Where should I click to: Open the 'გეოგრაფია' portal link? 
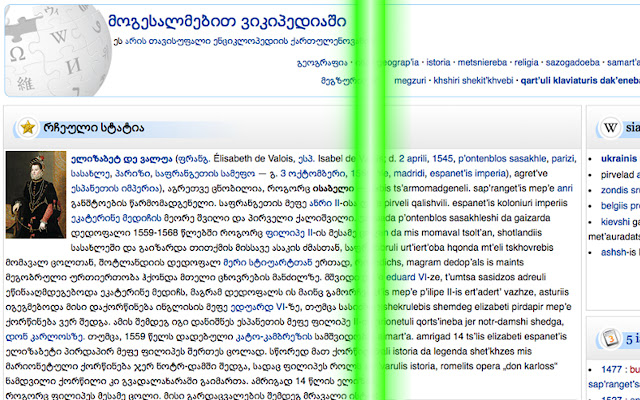pyautogui.click(x=322, y=63)
